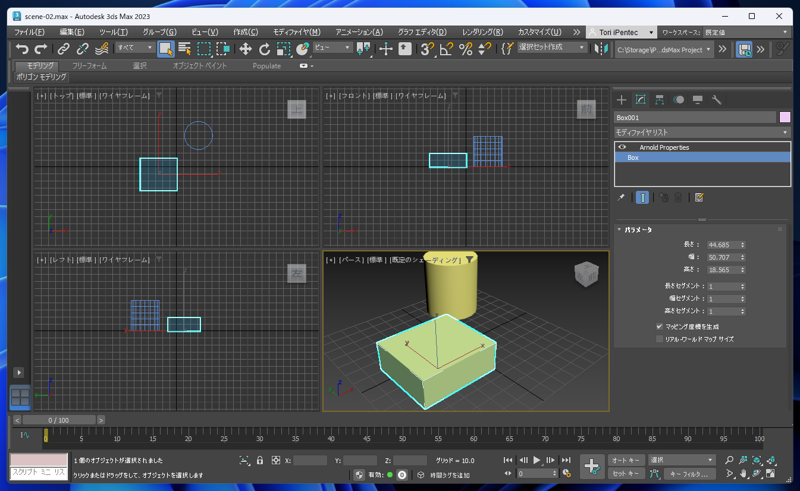Undo the last action
The height and width of the screenshot is (491, 800).
[21, 49]
